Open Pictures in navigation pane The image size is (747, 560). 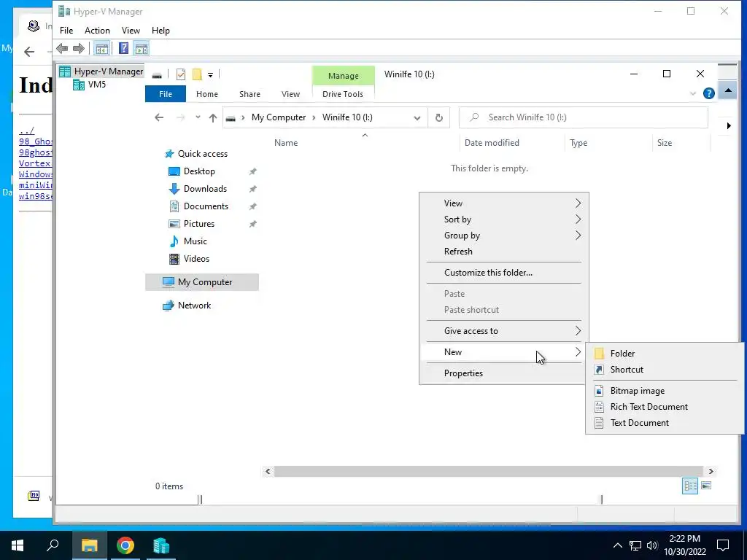[x=199, y=224]
